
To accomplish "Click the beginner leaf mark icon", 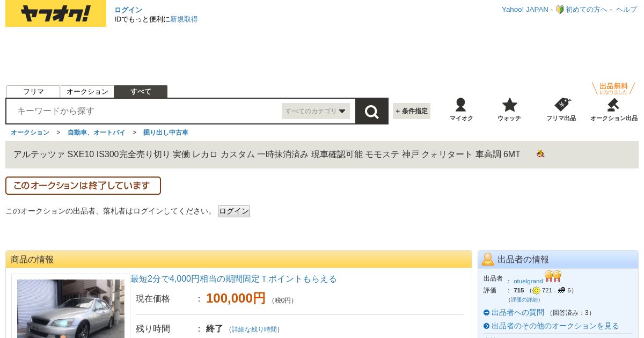I will (560, 10).
